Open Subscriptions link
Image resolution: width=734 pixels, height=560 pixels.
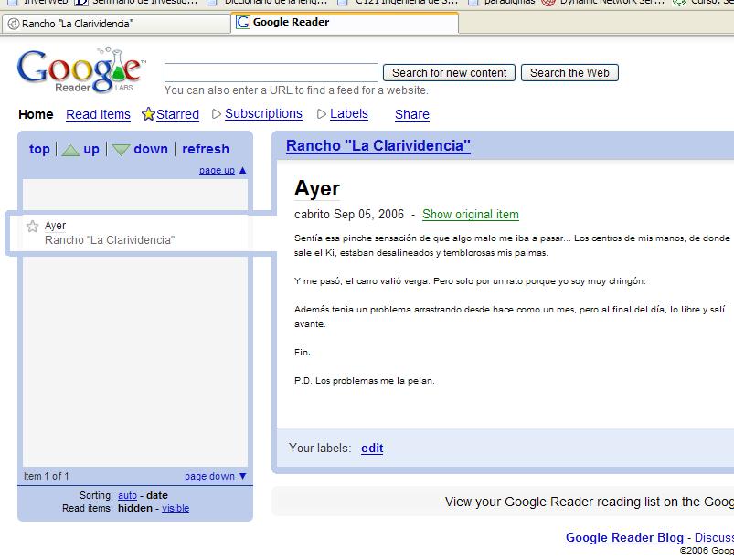coord(263,113)
